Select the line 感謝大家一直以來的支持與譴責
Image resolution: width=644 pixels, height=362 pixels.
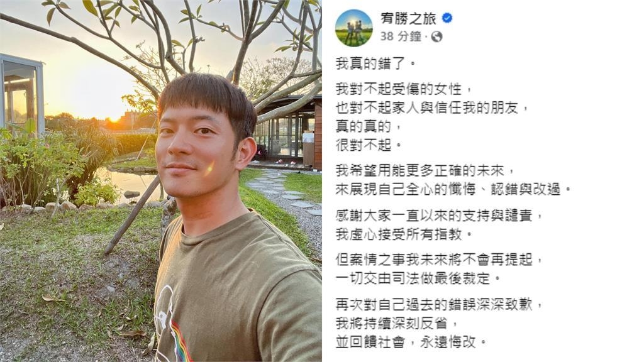440,216
